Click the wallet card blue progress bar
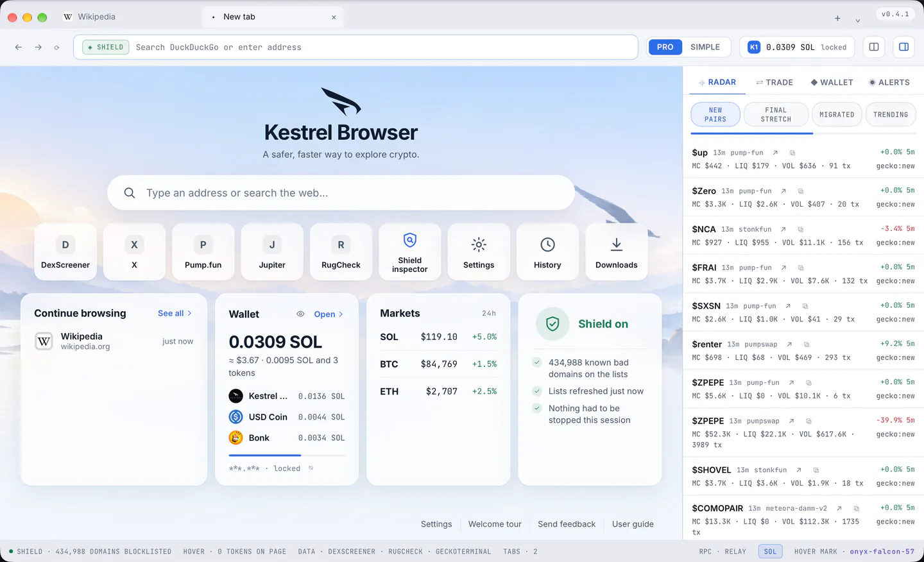 pyautogui.click(x=265, y=455)
